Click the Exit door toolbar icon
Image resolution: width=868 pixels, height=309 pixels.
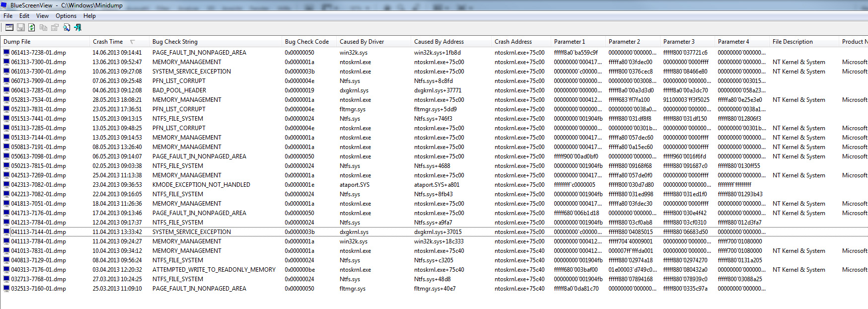coord(77,28)
